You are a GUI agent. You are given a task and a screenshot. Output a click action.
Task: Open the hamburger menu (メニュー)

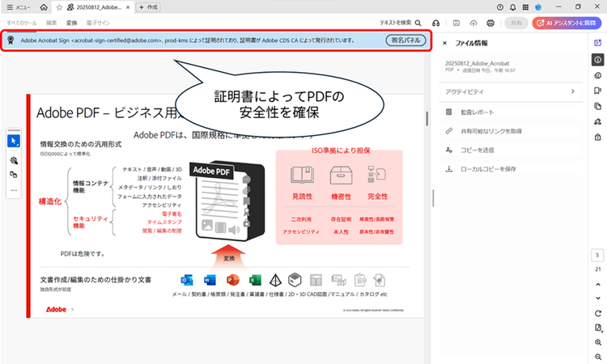point(18,7)
